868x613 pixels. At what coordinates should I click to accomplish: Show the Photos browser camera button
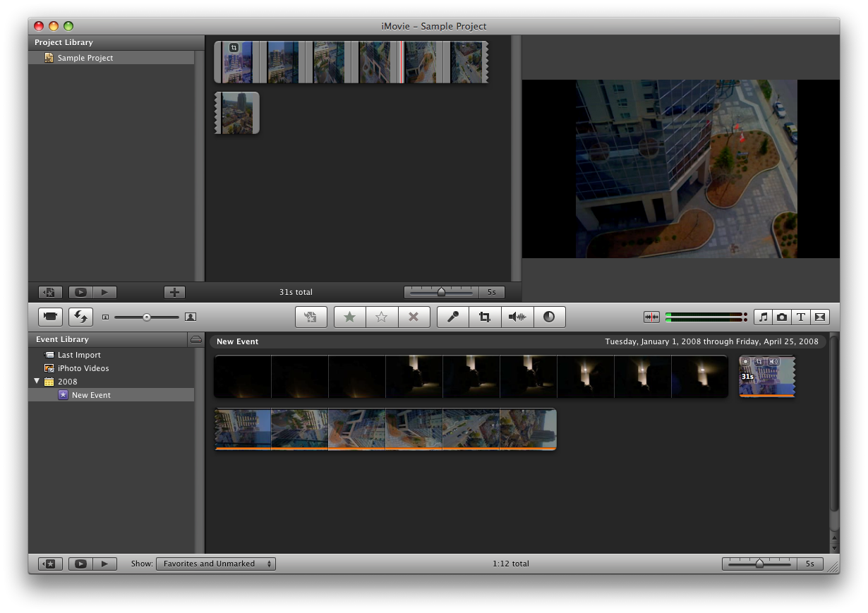(782, 317)
